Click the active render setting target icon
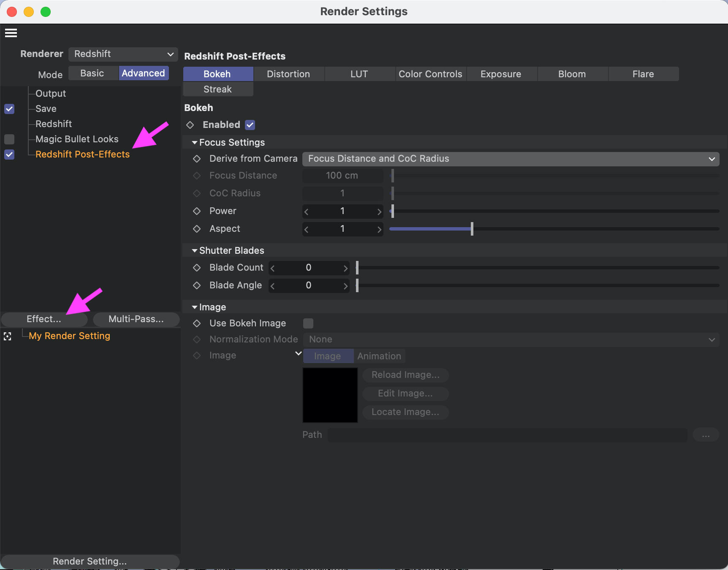728x570 pixels. point(8,337)
